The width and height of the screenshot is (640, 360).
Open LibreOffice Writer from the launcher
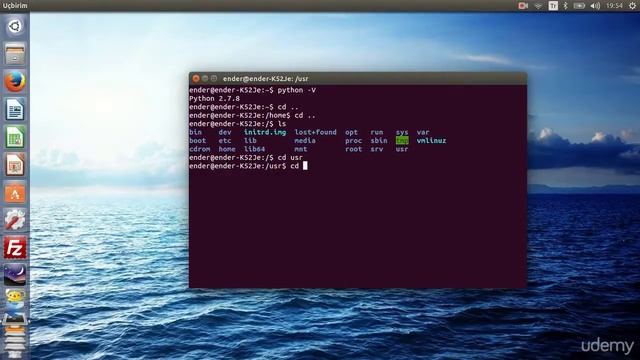pyautogui.click(x=15, y=109)
